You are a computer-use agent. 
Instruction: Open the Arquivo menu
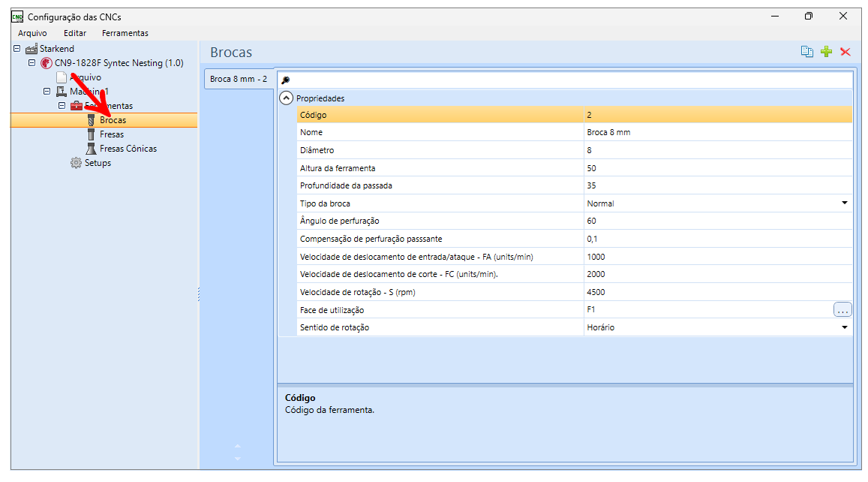33,33
